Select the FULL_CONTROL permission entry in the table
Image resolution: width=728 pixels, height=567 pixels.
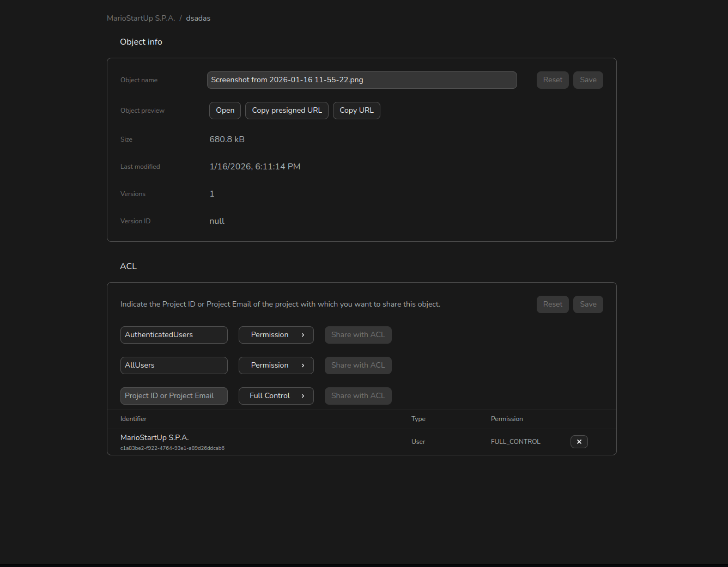point(515,441)
